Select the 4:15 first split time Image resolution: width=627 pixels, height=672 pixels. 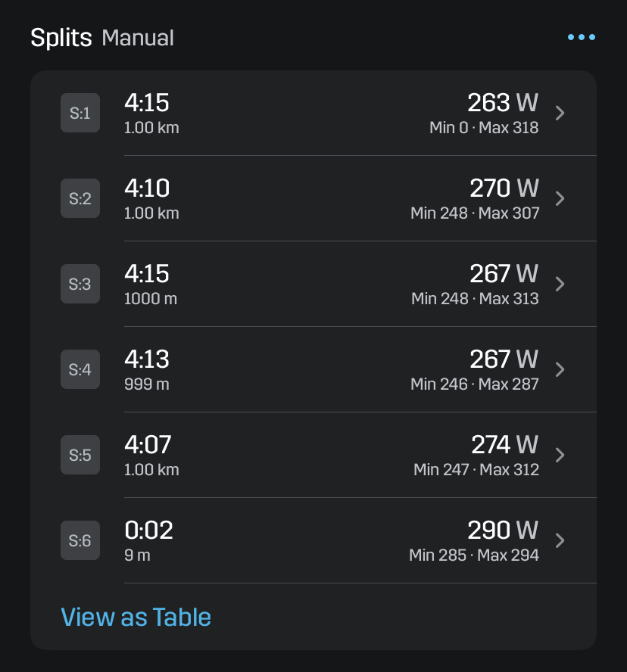click(x=147, y=102)
